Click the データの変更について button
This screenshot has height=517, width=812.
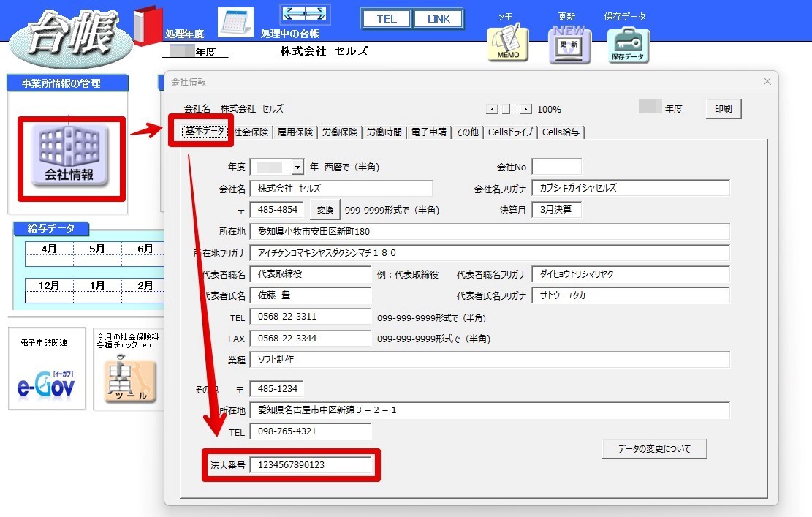click(654, 448)
